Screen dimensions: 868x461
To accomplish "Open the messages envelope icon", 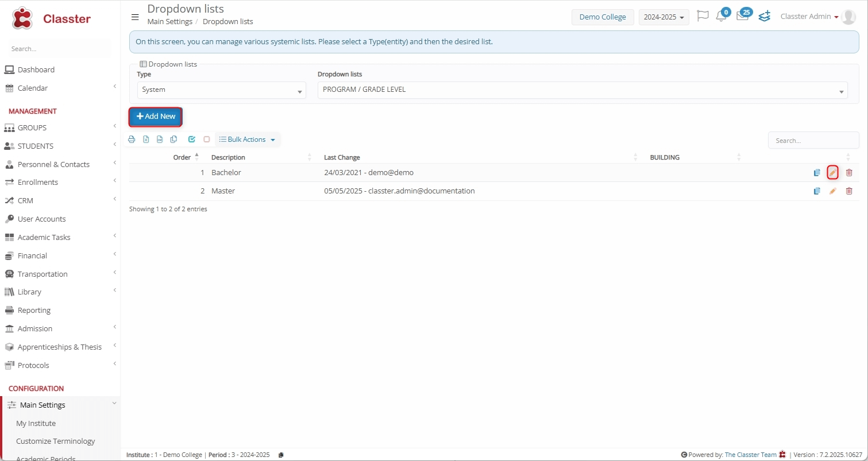I will [742, 17].
